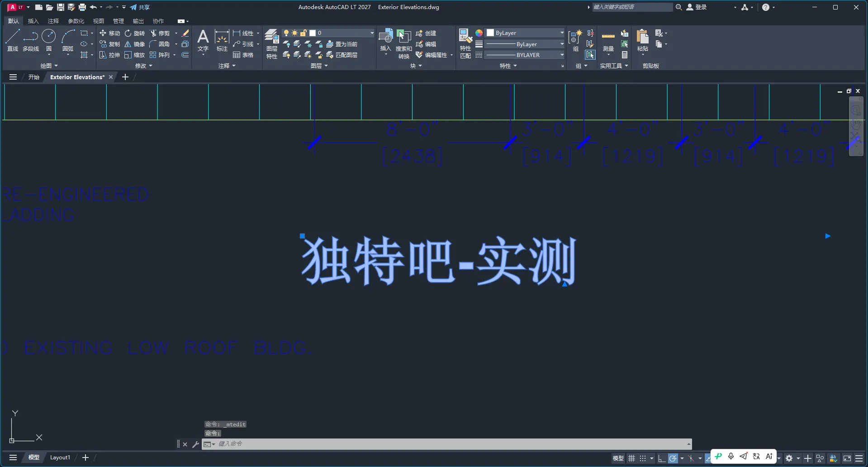The width and height of the screenshot is (868, 467).
Task: Click the Dimension (标注) tool
Action: pyautogui.click(x=222, y=41)
